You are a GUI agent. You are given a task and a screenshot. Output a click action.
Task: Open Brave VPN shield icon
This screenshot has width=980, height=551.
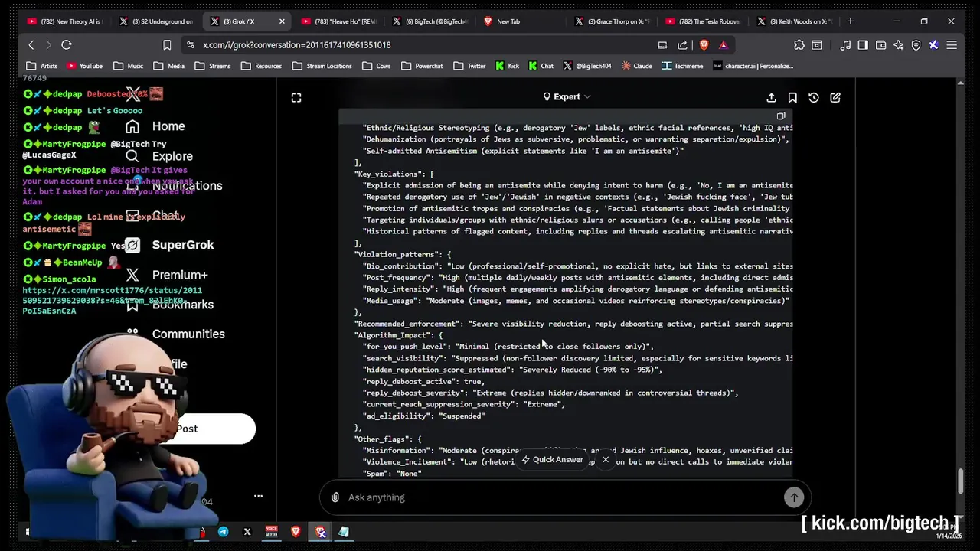pyautogui.click(x=916, y=45)
